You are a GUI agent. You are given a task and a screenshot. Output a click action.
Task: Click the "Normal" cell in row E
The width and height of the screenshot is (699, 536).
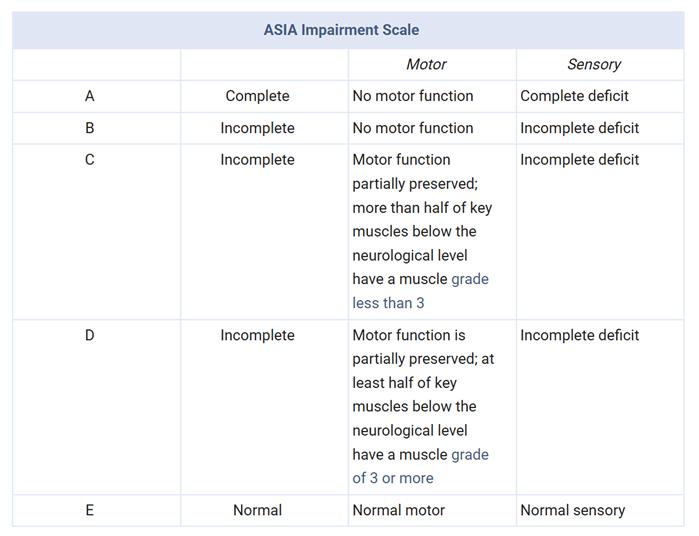coord(257,510)
